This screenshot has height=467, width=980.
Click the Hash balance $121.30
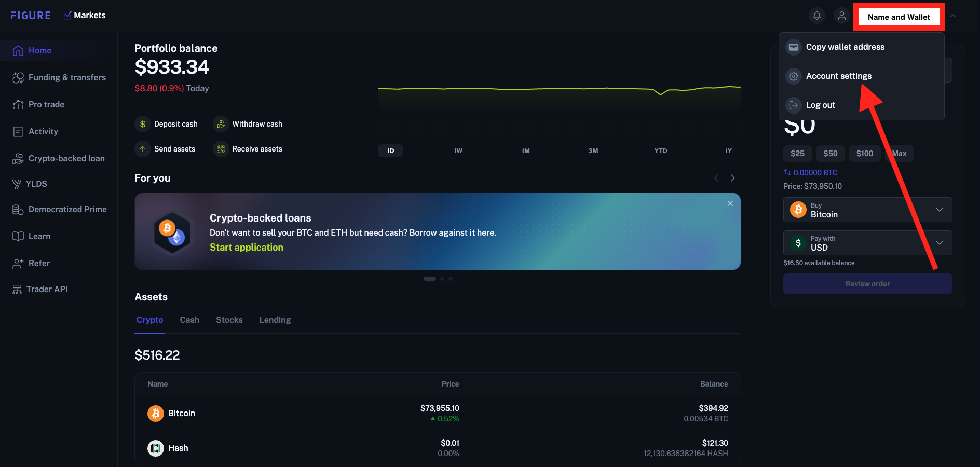point(715,443)
